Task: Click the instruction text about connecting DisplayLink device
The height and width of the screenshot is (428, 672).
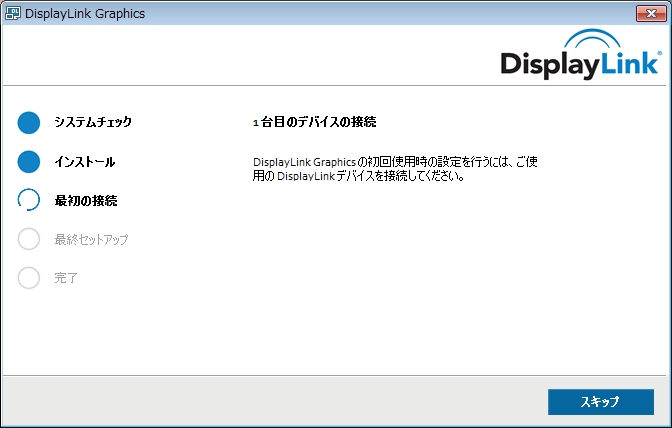Action: tap(395, 169)
